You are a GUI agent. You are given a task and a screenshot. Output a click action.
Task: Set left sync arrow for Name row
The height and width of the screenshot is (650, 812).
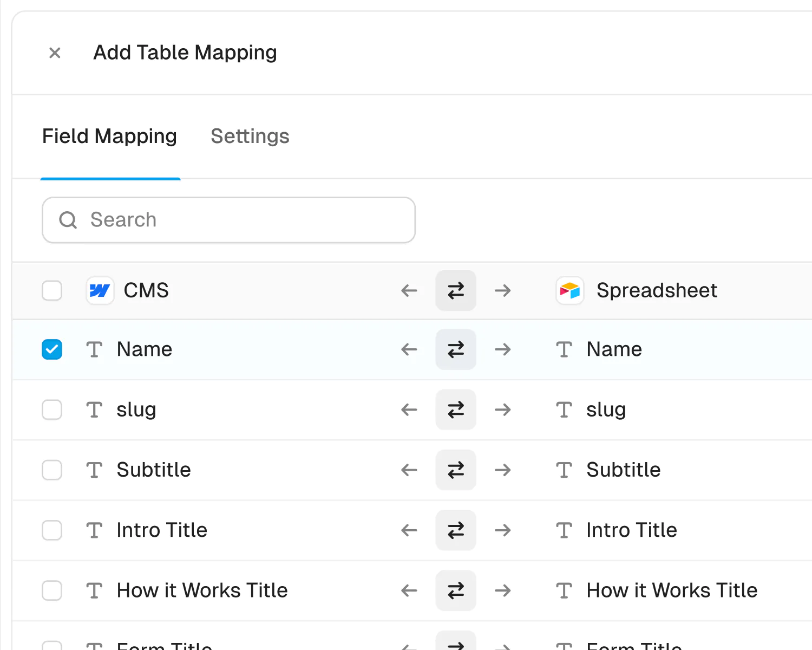pos(409,349)
